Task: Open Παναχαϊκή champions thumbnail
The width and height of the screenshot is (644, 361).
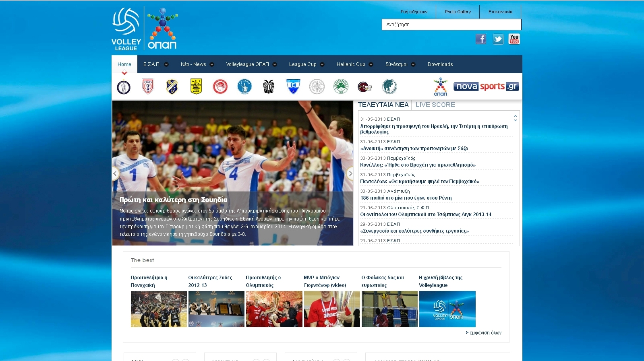Action: point(159,309)
